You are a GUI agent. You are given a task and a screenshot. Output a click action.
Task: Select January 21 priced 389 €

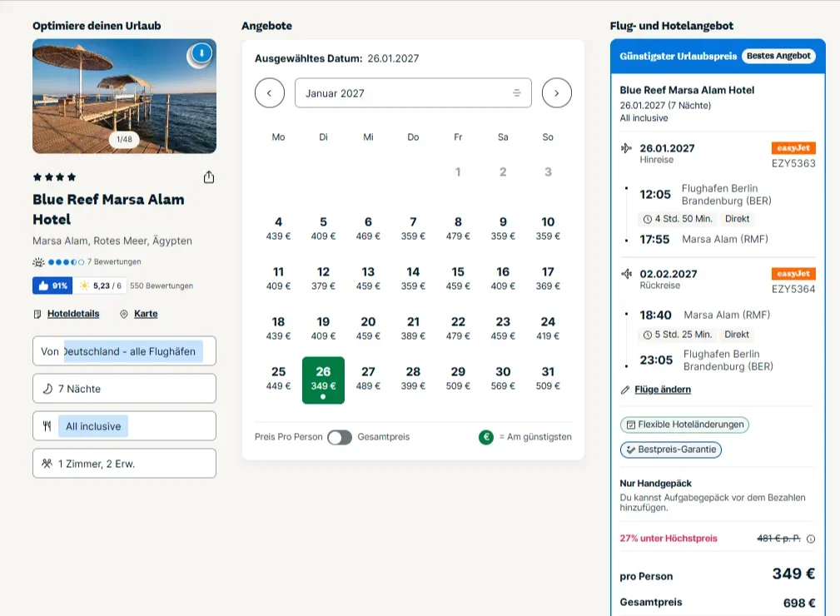point(413,328)
